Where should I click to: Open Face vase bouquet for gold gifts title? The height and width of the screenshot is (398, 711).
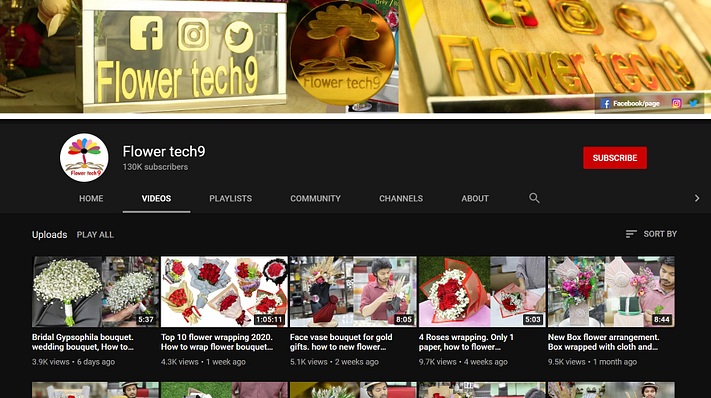point(341,342)
